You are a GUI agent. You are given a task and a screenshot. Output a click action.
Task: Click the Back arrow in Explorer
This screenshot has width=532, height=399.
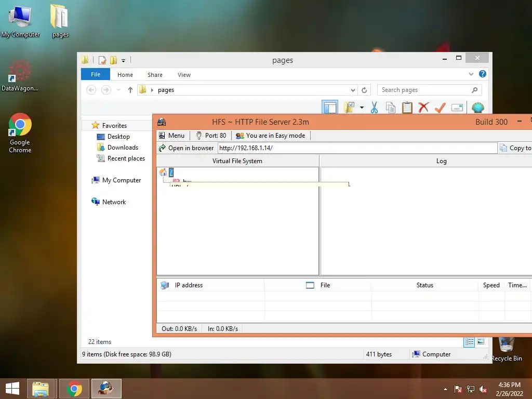91,90
